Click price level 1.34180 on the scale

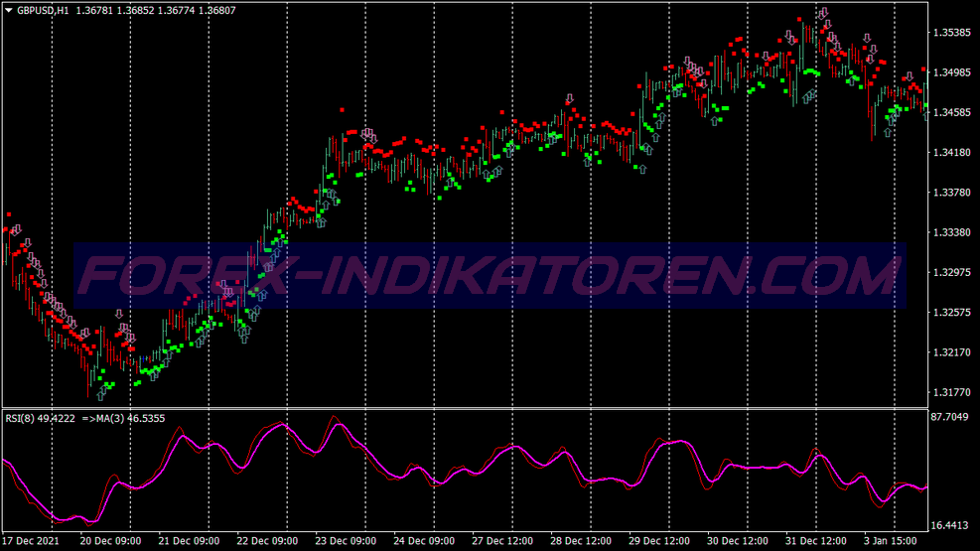click(952, 153)
